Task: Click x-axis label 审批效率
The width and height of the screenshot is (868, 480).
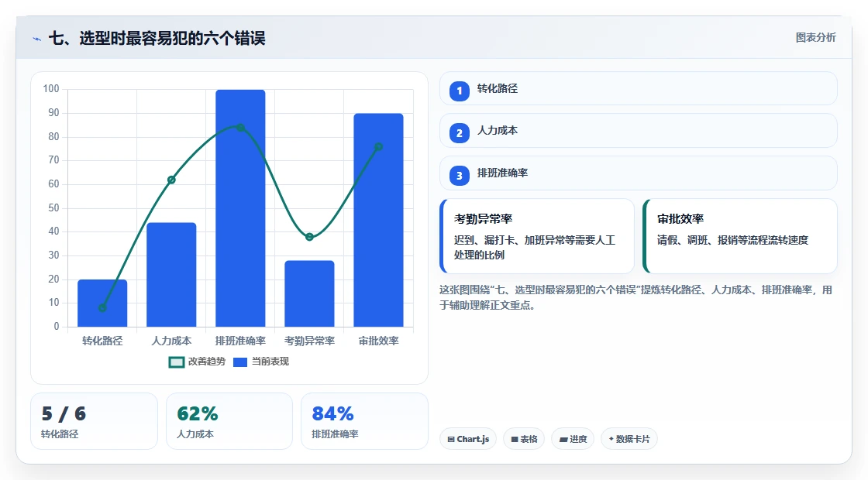Action: click(379, 341)
